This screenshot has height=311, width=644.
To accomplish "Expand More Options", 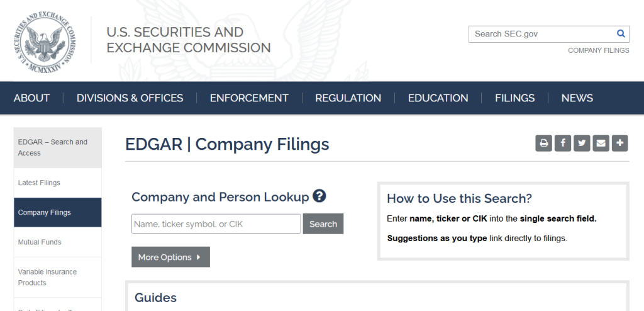I will 170,257.
